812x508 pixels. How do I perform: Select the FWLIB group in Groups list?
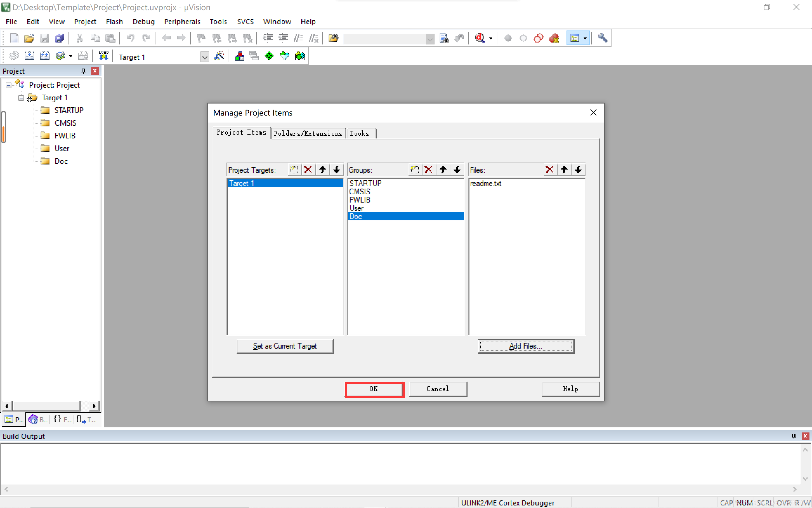point(406,200)
